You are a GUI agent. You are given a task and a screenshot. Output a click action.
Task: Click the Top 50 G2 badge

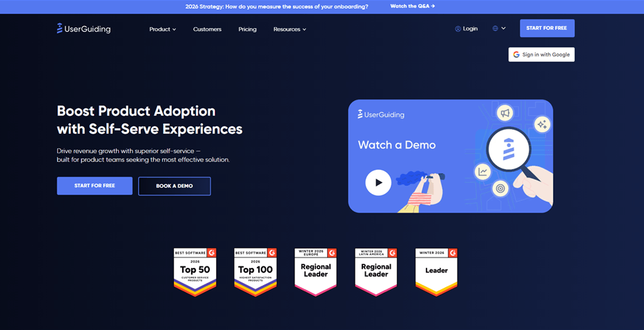click(x=195, y=271)
